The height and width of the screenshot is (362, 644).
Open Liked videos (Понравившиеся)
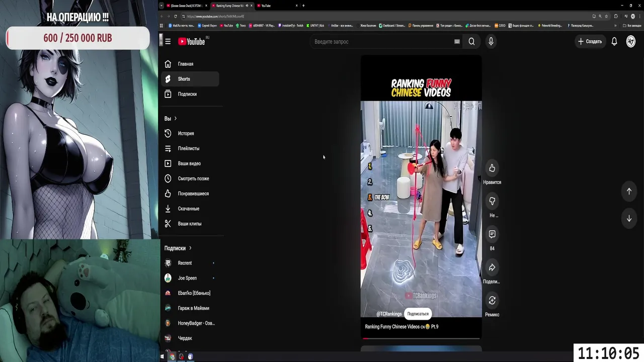click(190, 194)
